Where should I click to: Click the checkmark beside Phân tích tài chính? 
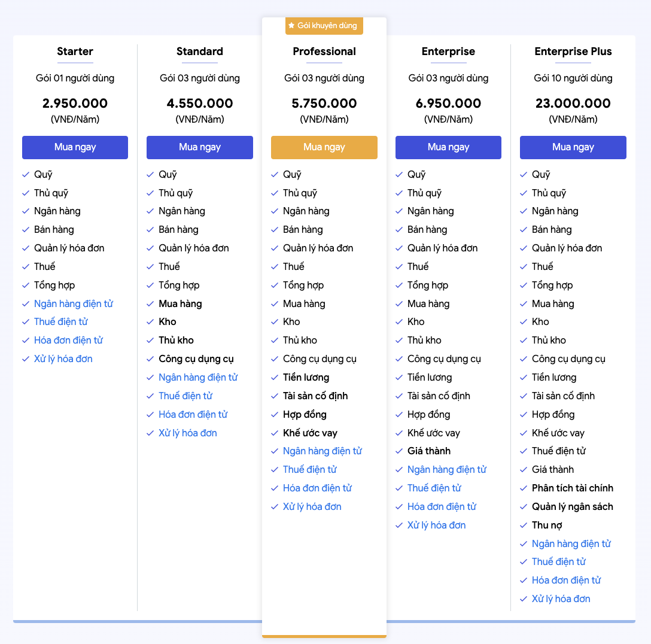(524, 488)
